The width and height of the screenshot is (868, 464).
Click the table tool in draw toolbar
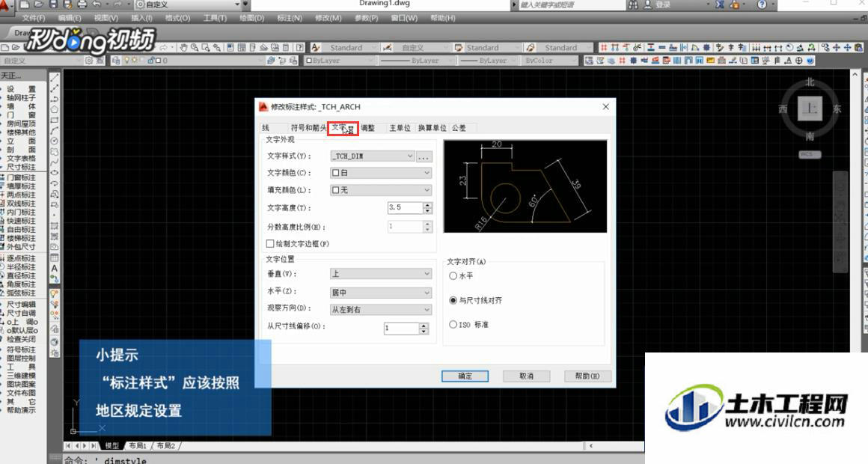click(54, 257)
